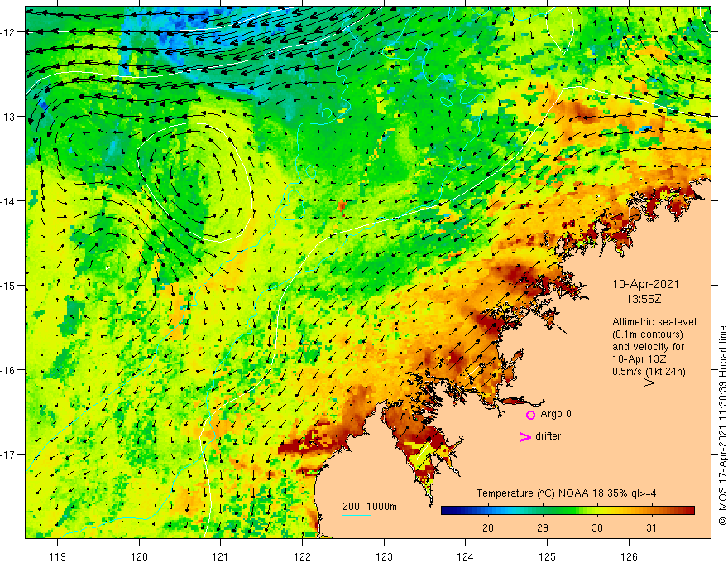Click the color bar value 31
This screenshot has width=728, height=563.
click(x=651, y=528)
